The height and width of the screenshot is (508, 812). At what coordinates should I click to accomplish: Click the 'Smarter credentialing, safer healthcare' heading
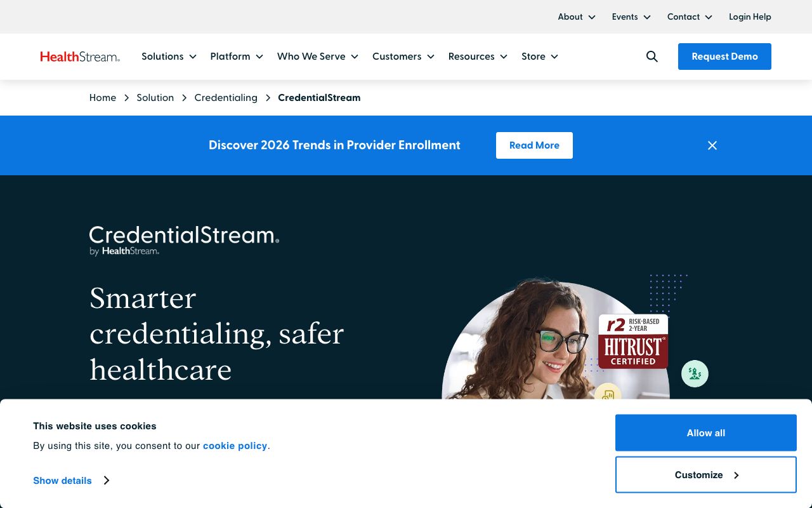(x=216, y=334)
